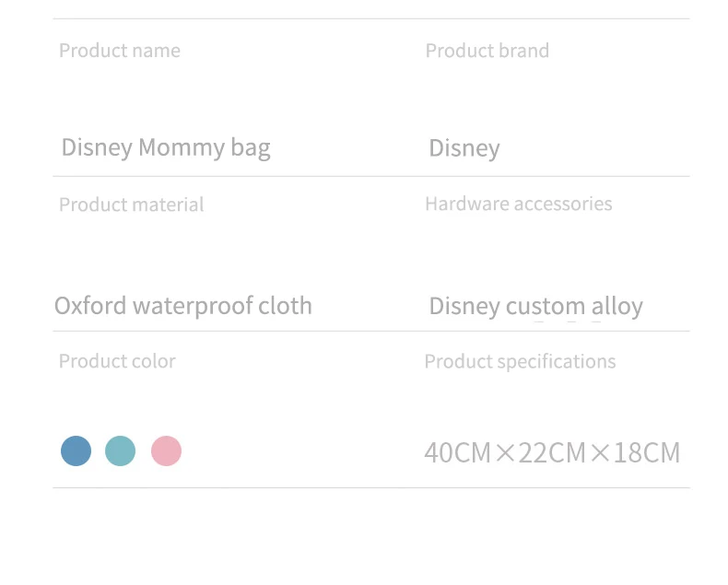Click the "22CM" dimension value
The height and width of the screenshot is (585, 728).
552,453
